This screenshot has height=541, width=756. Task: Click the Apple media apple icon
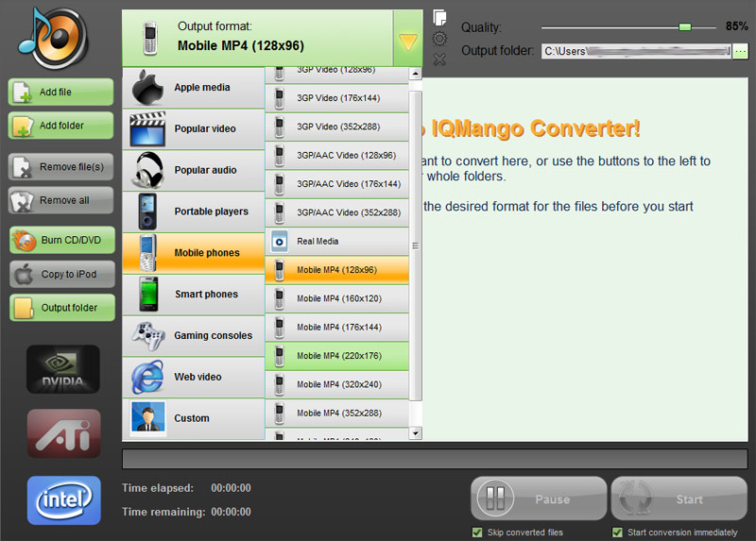[x=147, y=88]
